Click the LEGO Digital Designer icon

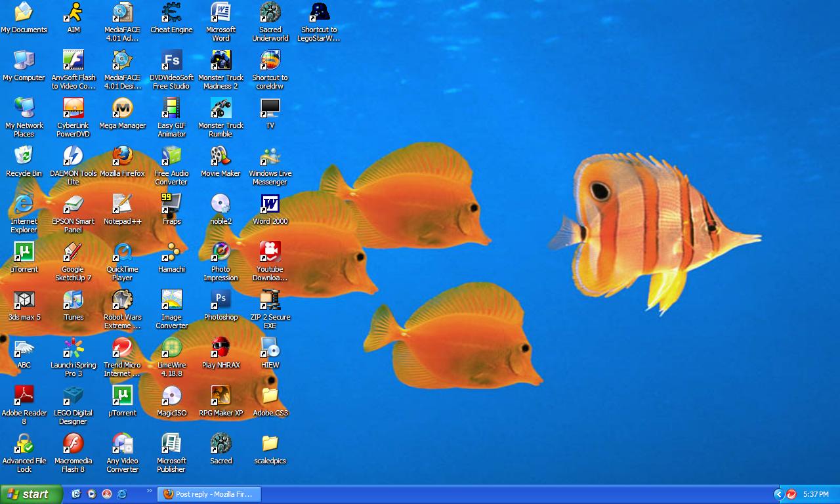click(x=73, y=396)
